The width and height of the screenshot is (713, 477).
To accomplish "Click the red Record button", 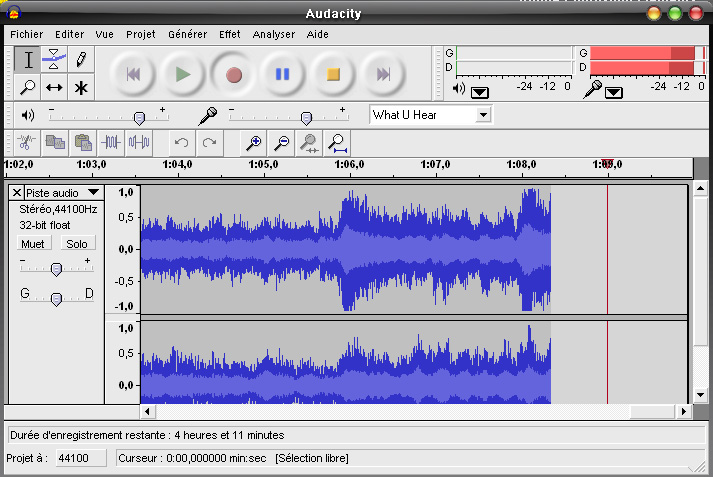I will pos(233,74).
